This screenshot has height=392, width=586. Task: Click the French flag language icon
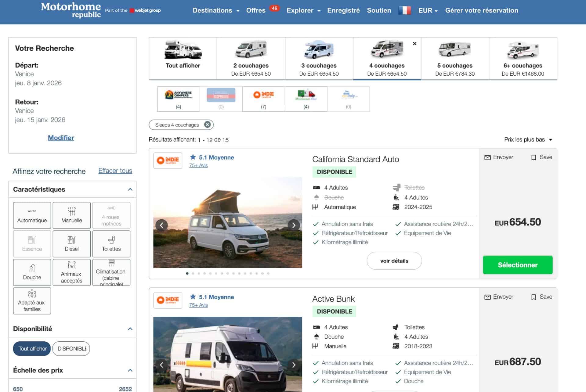click(404, 10)
